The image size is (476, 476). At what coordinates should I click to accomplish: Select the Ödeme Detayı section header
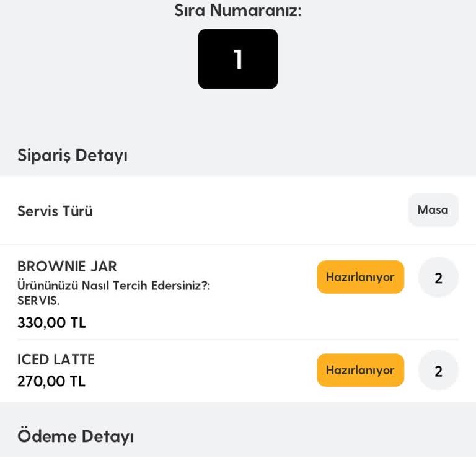[x=76, y=436]
